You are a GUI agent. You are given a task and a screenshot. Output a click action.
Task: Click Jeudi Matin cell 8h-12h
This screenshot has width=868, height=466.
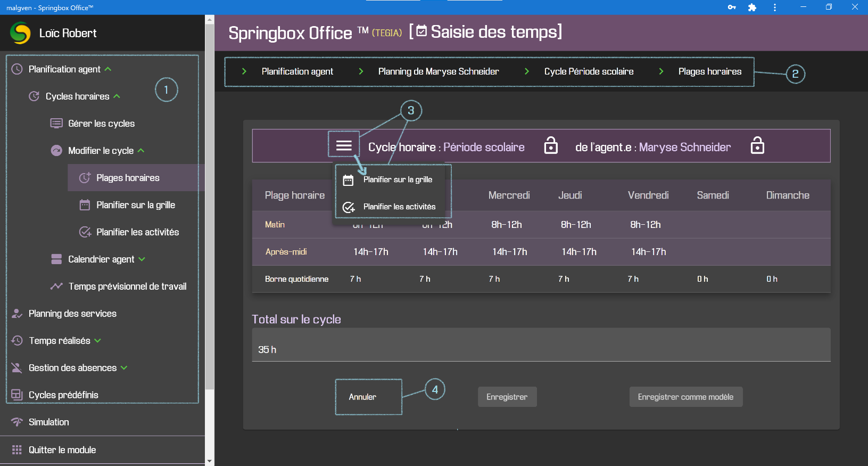(576, 225)
